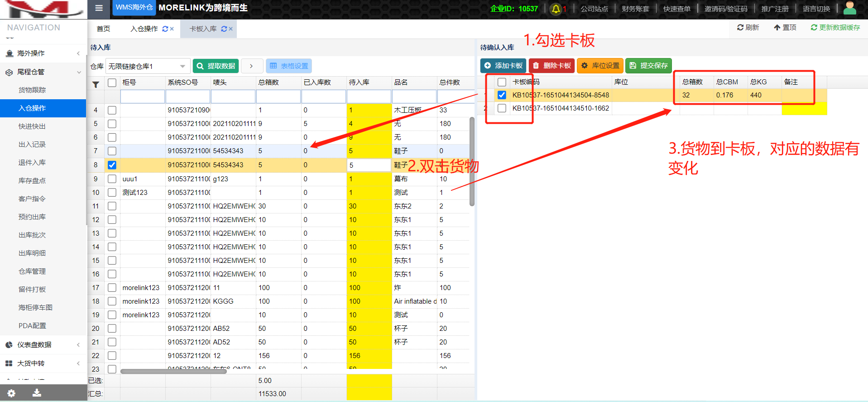Click the green 提交保存 button
Viewport: 868px width, 402px height.
click(x=648, y=66)
